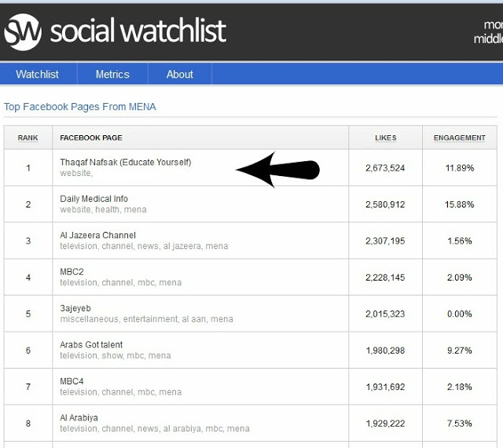Open the Daily Medical Info page
Viewport: 503px width, 448px height.
pos(94,199)
